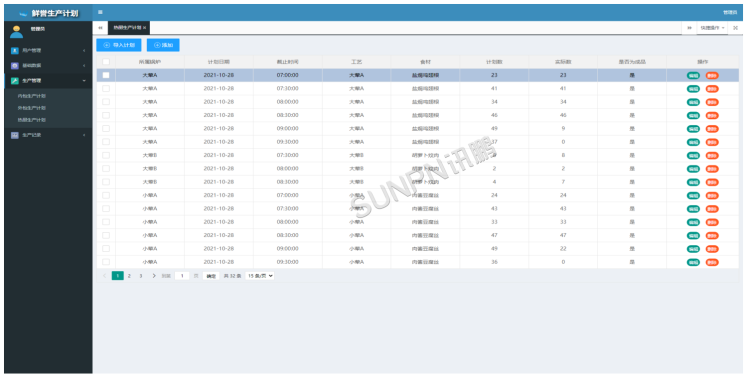Click the 生产记录 sidebar icon

[15, 135]
